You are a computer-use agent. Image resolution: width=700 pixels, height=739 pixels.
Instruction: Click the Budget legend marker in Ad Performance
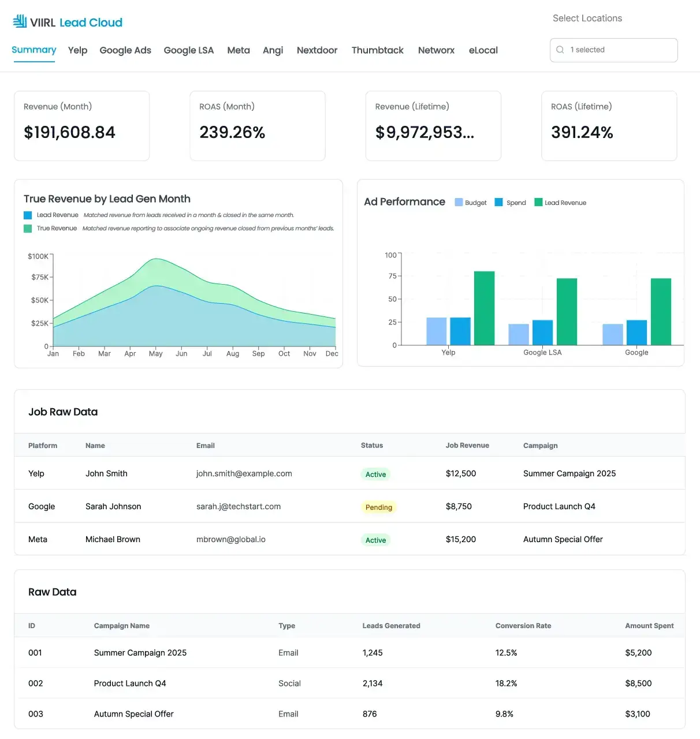pos(458,202)
